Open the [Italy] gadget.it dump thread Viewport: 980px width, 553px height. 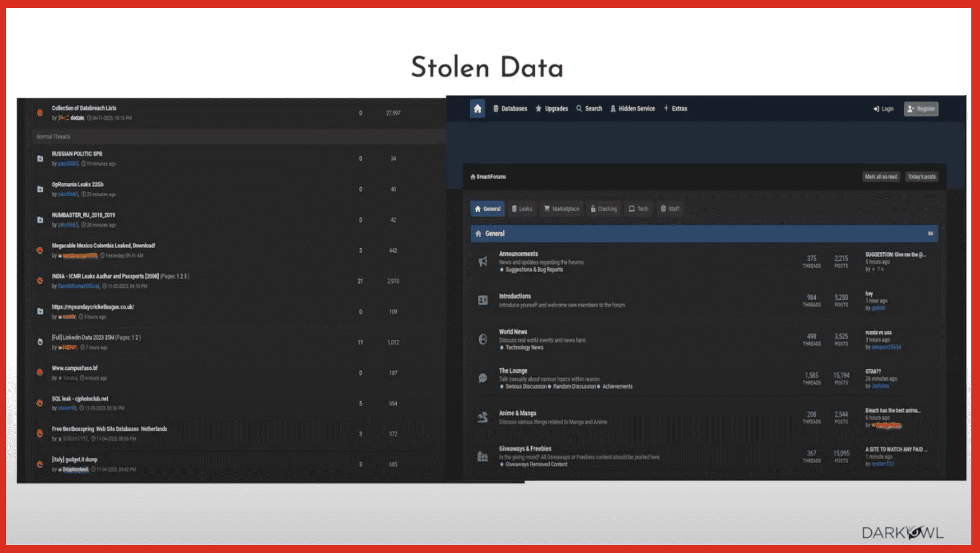[x=74, y=459]
